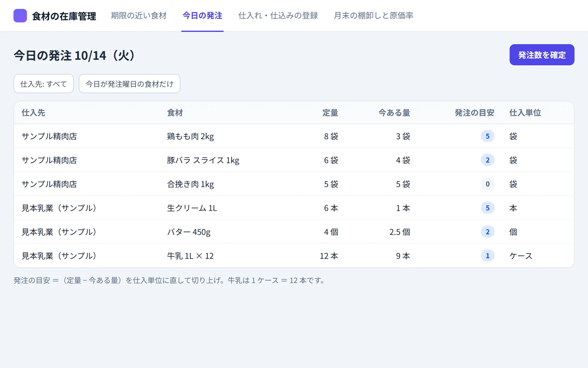The width and height of the screenshot is (588, 368).
Task: Select the 牛乳 1L × 12 item
Action: click(x=190, y=256)
